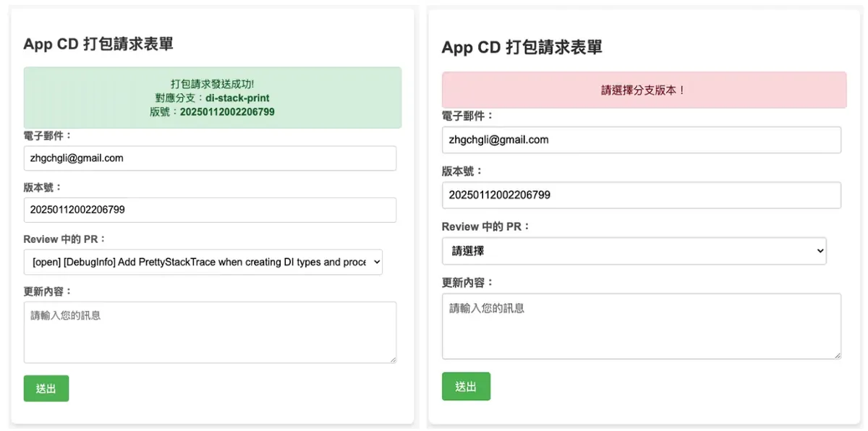Click the 版本號 input in the successful request form

click(210, 210)
